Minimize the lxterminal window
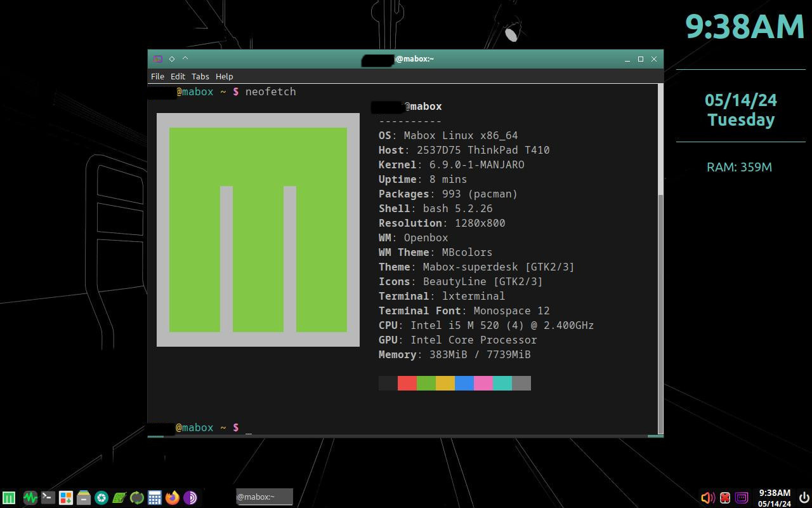812x508 pixels. [627, 59]
